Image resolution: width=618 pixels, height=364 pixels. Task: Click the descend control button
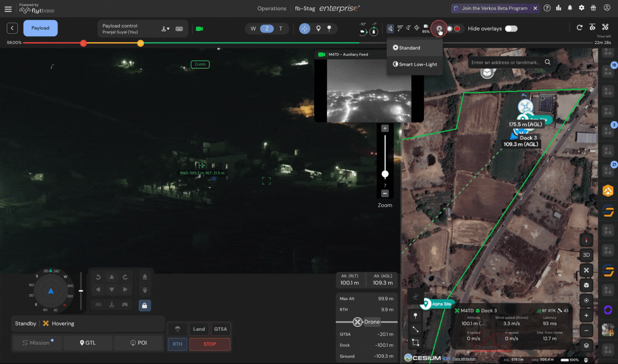pyautogui.click(x=145, y=290)
